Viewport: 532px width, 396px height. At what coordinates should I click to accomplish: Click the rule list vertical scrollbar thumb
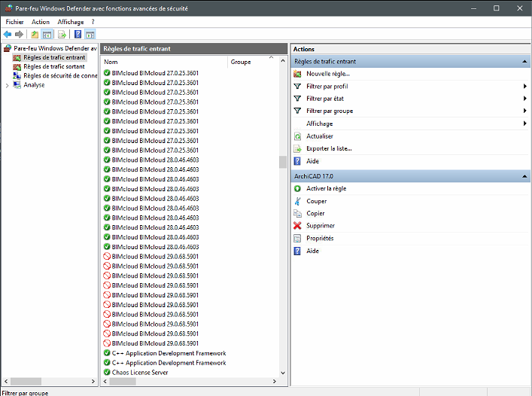pos(283,162)
